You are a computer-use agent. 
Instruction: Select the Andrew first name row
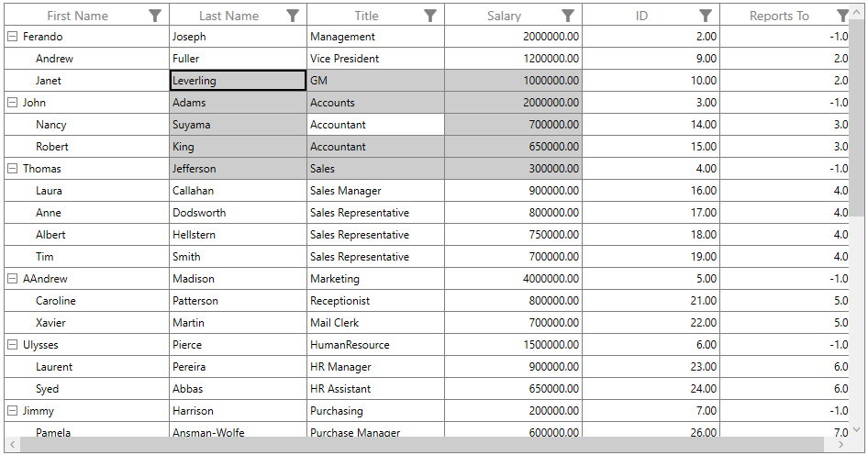(86, 58)
